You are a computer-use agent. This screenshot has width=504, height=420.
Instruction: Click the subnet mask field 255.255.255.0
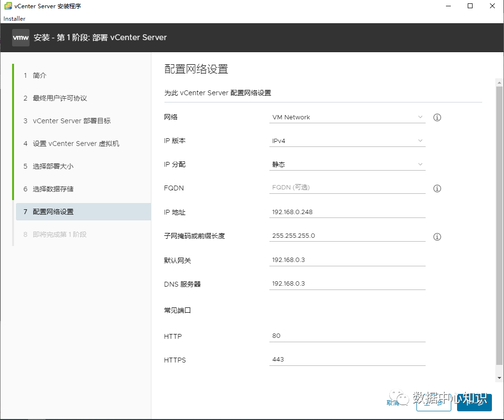[x=347, y=236]
